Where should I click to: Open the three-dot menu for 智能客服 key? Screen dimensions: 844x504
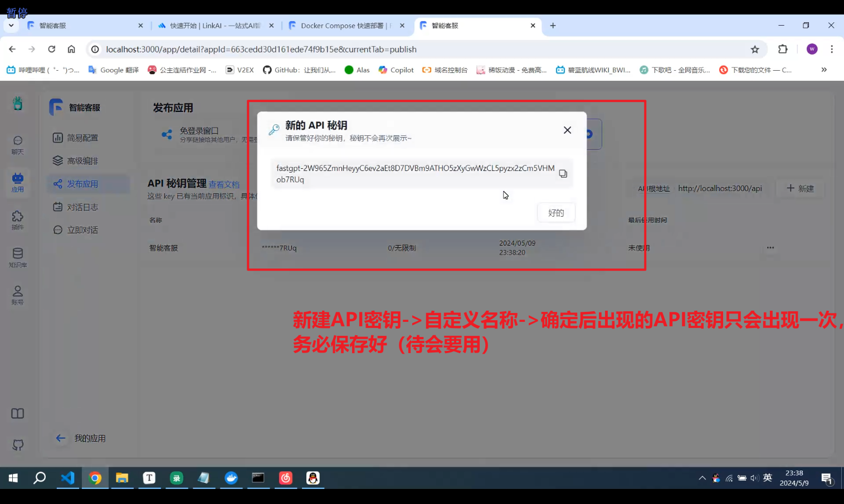pyautogui.click(x=770, y=248)
